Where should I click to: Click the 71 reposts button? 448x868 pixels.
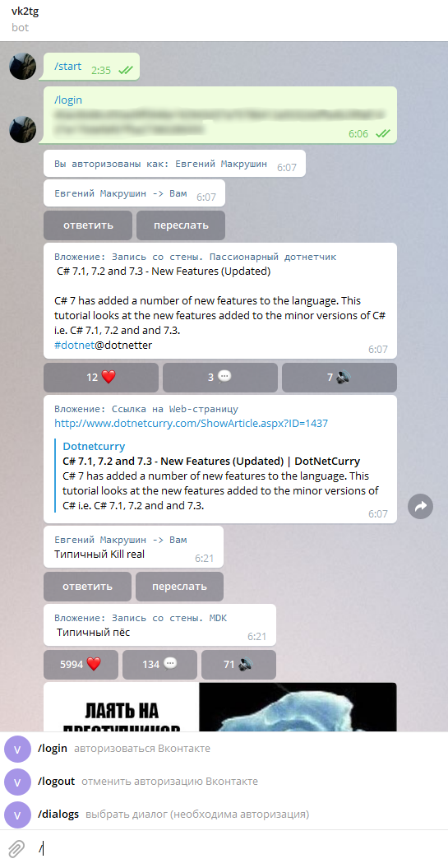239,664
